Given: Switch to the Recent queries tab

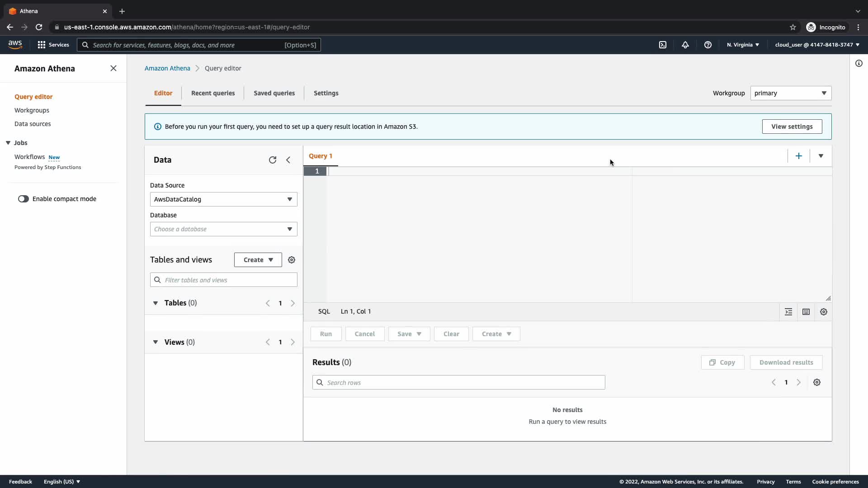Looking at the screenshot, I should (x=213, y=93).
